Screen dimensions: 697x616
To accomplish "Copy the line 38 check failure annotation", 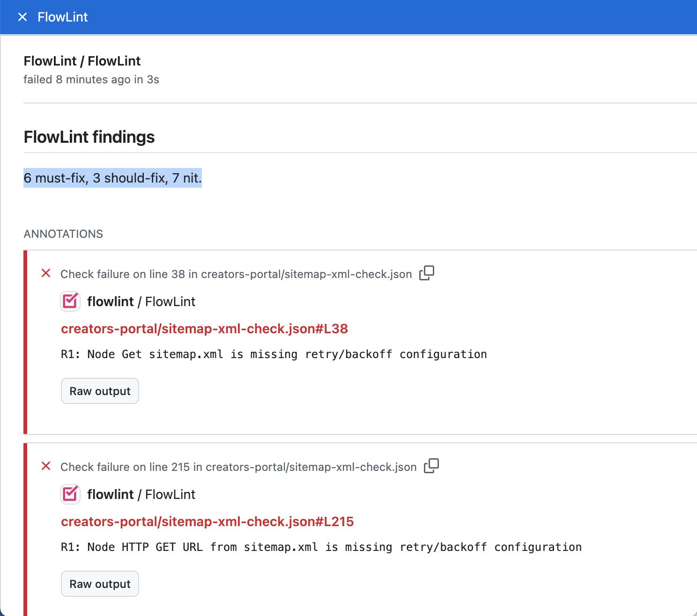I will (x=426, y=273).
